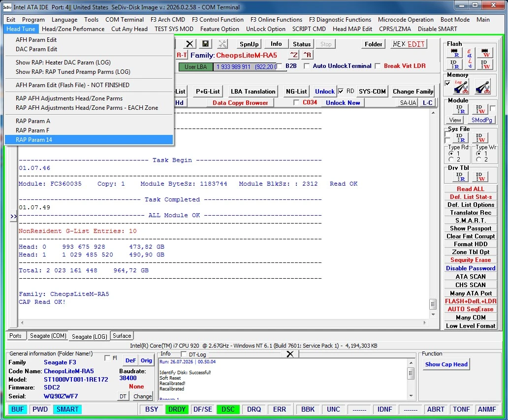The image size is (508, 420).
Task: Click the floppy disk save icon
Action: 205,44
